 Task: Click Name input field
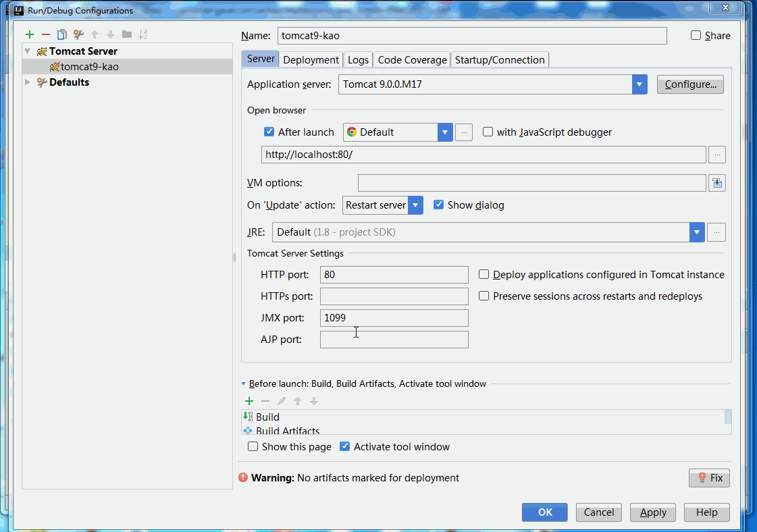pos(472,36)
